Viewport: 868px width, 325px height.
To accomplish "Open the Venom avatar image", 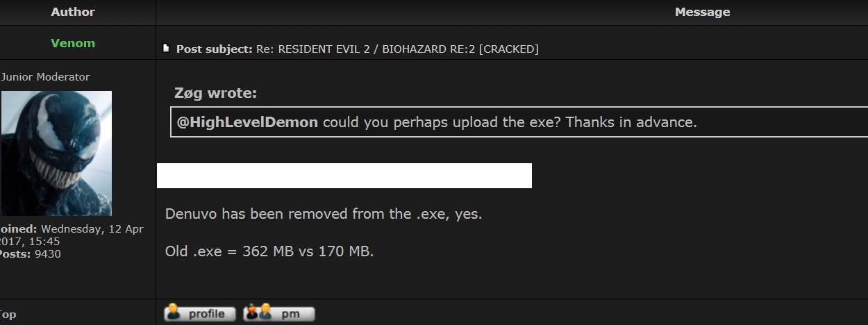I will pyautogui.click(x=56, y=153).
